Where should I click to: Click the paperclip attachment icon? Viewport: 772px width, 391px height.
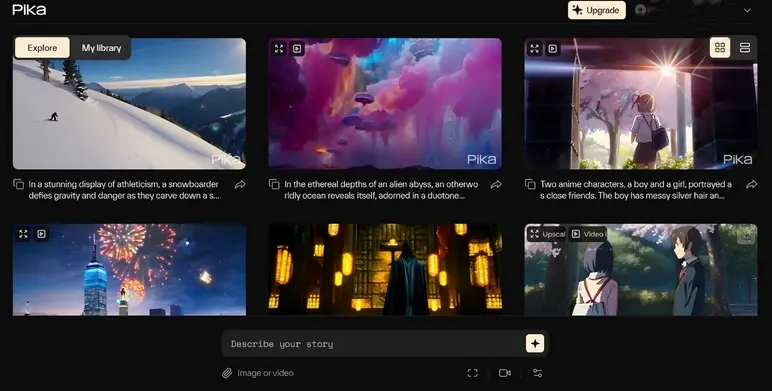click(x=227, y=373)
